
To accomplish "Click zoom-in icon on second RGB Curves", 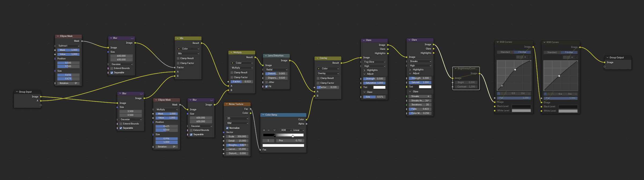I will [x=565, y=57].
